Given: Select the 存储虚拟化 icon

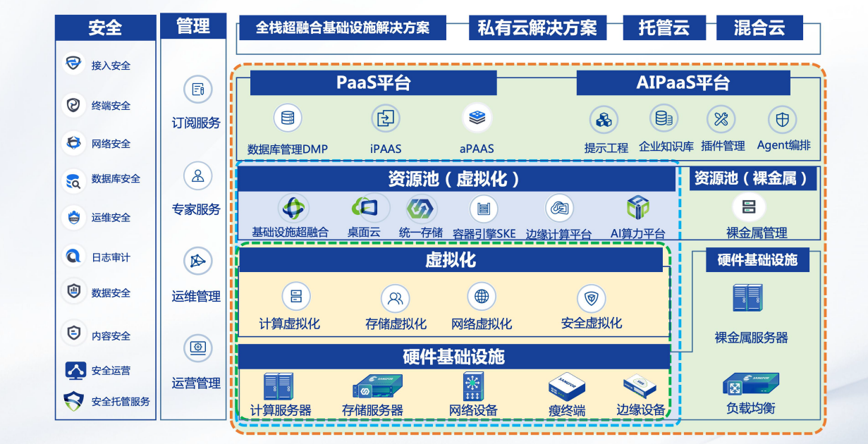Looking at the screenshot, I should [396, 299].
